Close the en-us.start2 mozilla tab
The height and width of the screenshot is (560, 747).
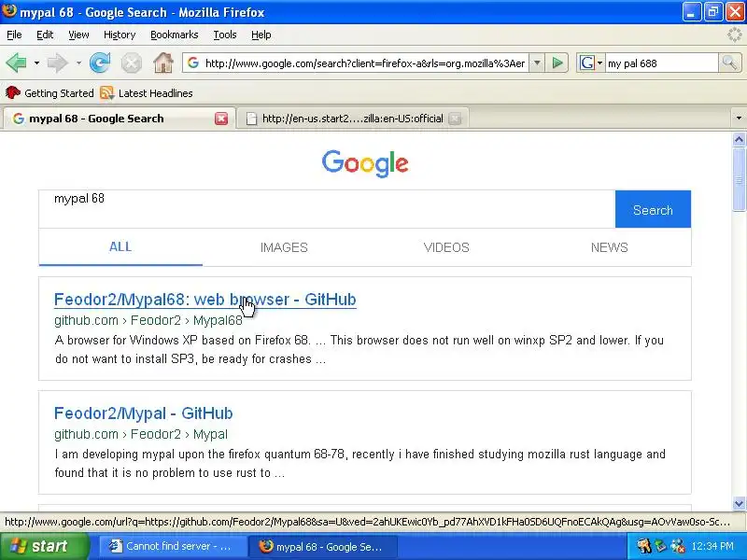click(x=455, y=119)
